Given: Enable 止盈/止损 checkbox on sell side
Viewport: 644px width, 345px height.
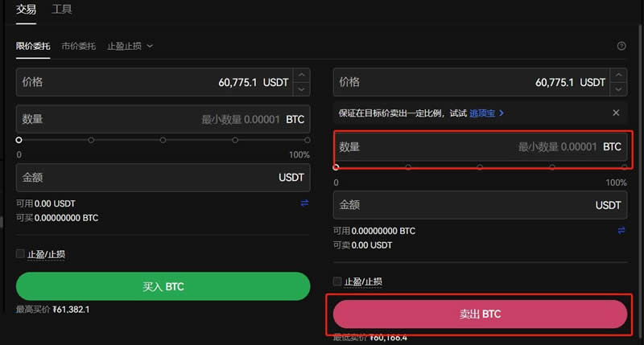Looking at the screenshot, I should click(338, 281).
